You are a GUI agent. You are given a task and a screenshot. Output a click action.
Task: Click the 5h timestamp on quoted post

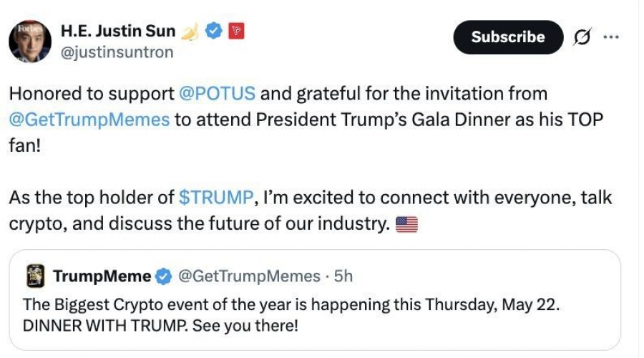tap(343, 276)
